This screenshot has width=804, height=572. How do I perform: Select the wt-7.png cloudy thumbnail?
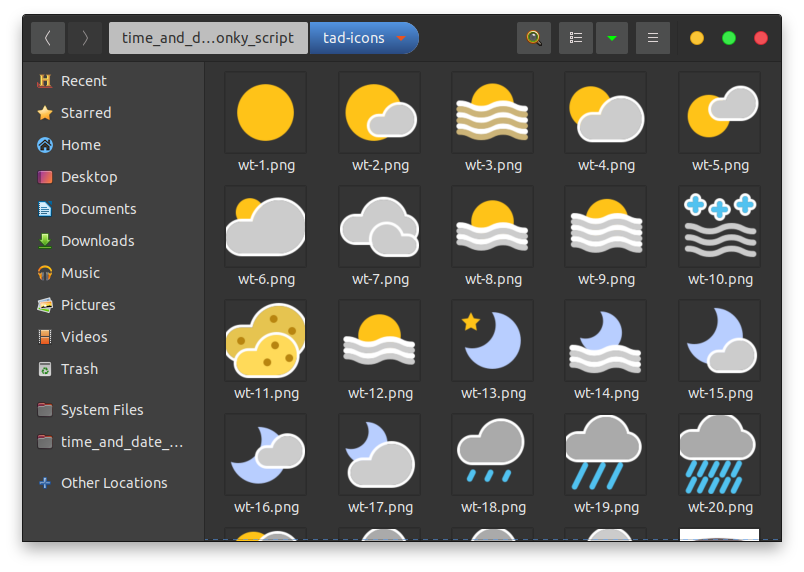(379, 227)
